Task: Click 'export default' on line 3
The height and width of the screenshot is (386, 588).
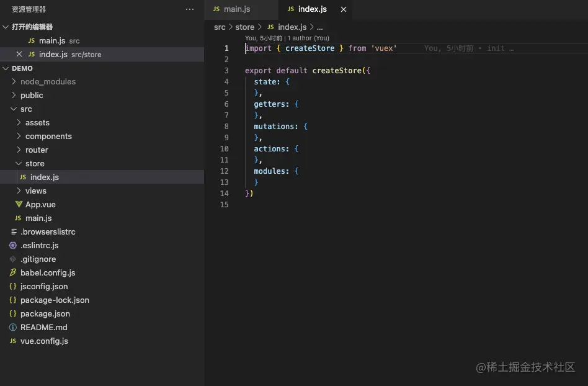Action: 276,71
